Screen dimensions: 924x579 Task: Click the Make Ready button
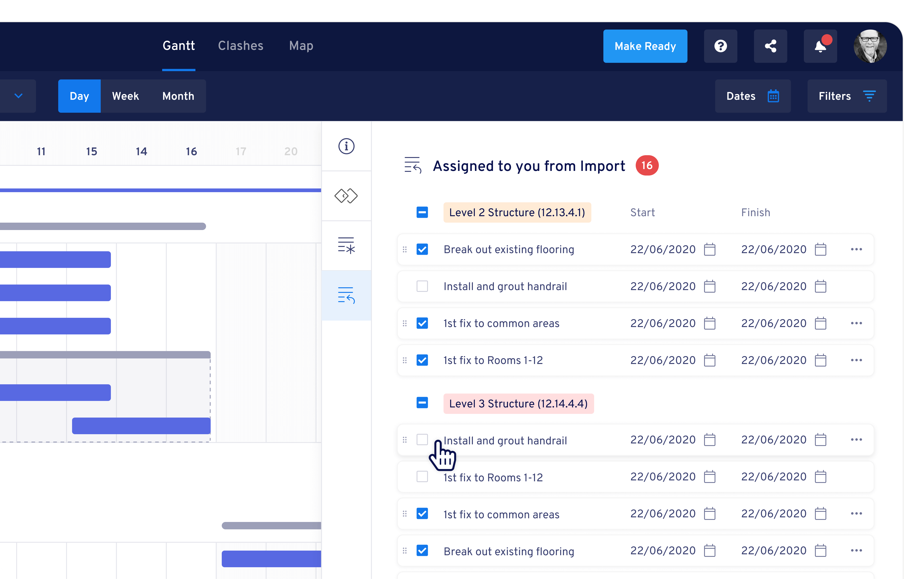[x=645, y=46]
